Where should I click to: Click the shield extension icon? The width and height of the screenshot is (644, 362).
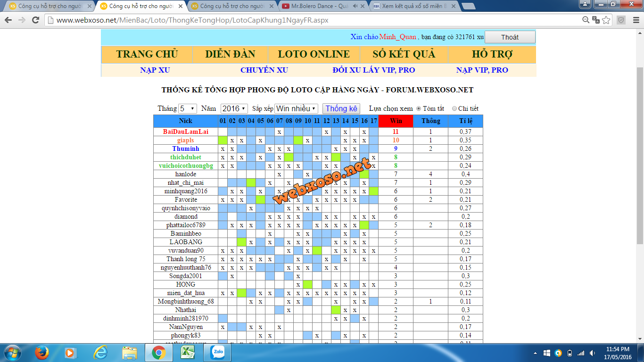(621, 20)
